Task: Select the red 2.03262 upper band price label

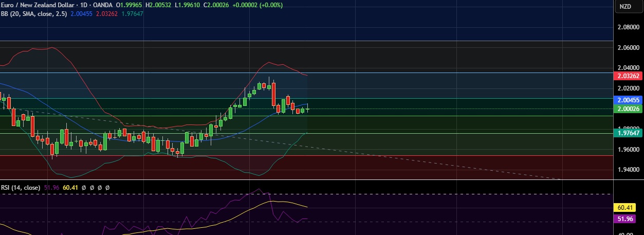Action: point(629,76)
